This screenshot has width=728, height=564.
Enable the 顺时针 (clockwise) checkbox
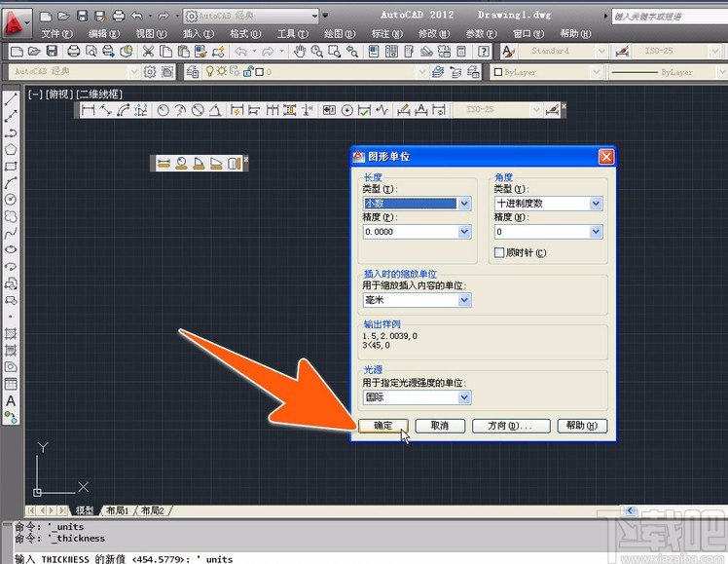[x=500, y=253]
